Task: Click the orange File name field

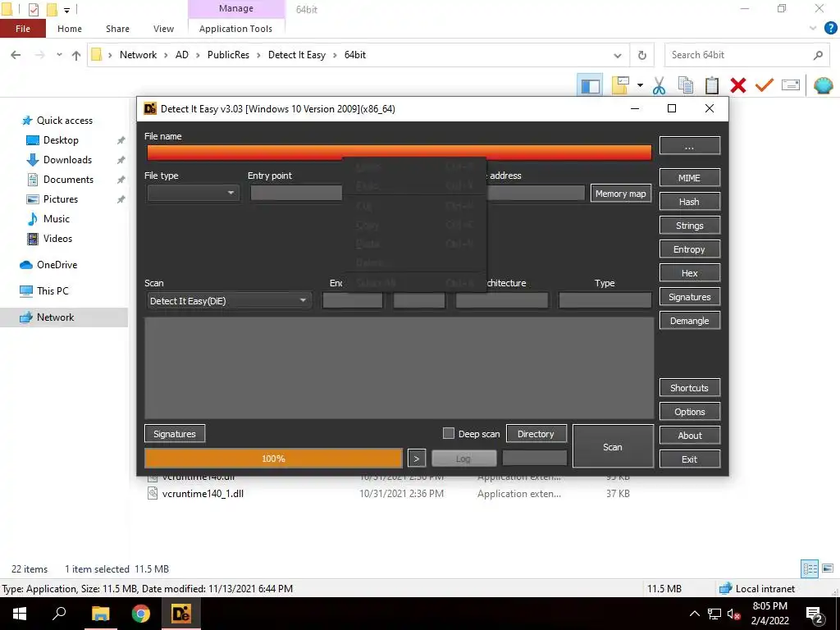Action: click(x=399, y=153)
